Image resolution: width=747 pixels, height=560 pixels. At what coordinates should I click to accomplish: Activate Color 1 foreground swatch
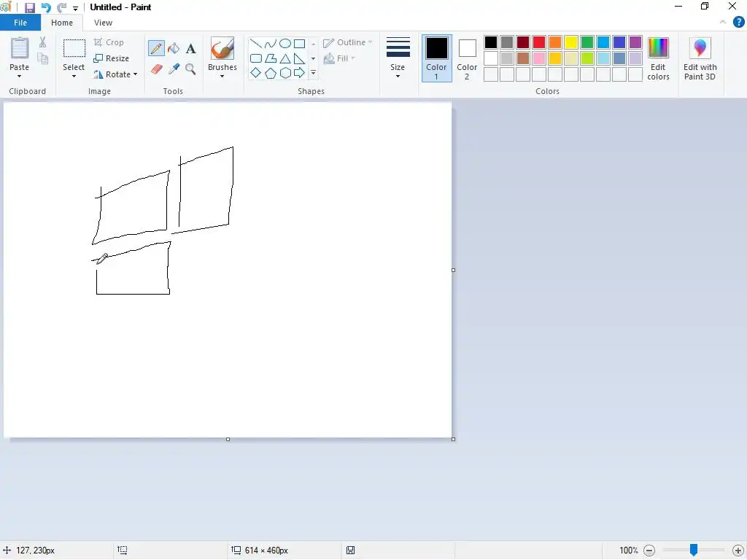[436, 58]
